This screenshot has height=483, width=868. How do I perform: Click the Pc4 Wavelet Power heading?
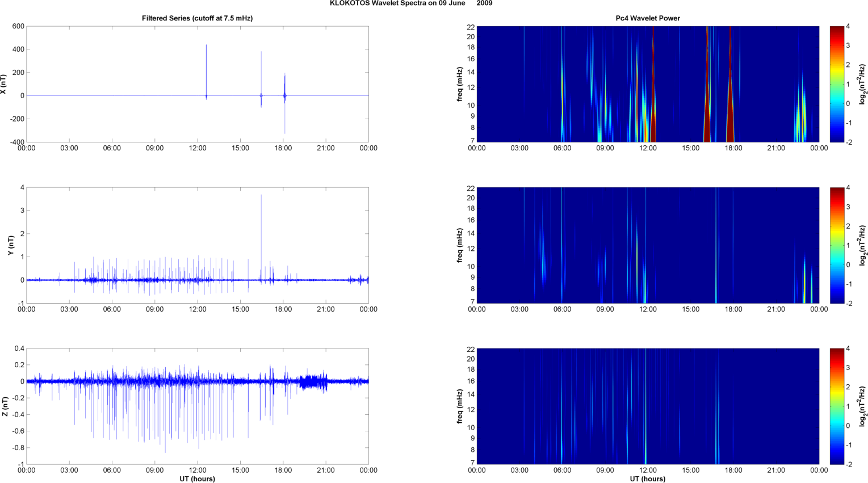coord(648,18)
